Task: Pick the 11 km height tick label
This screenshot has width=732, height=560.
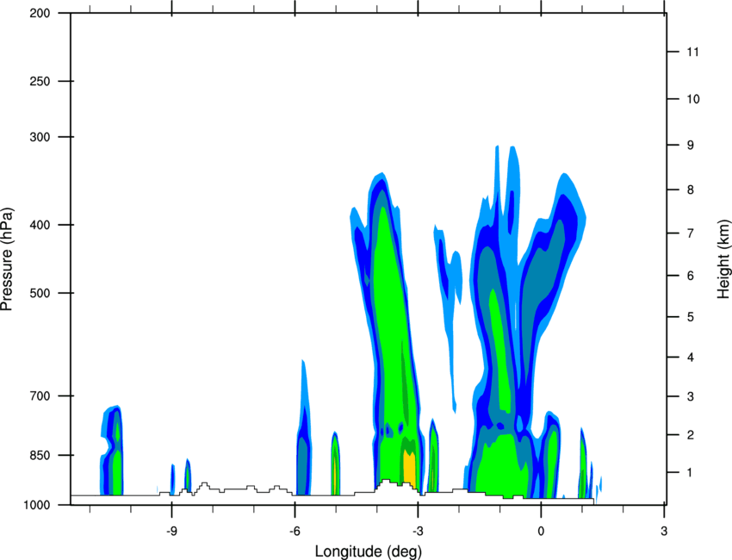Action: [692, 52]
